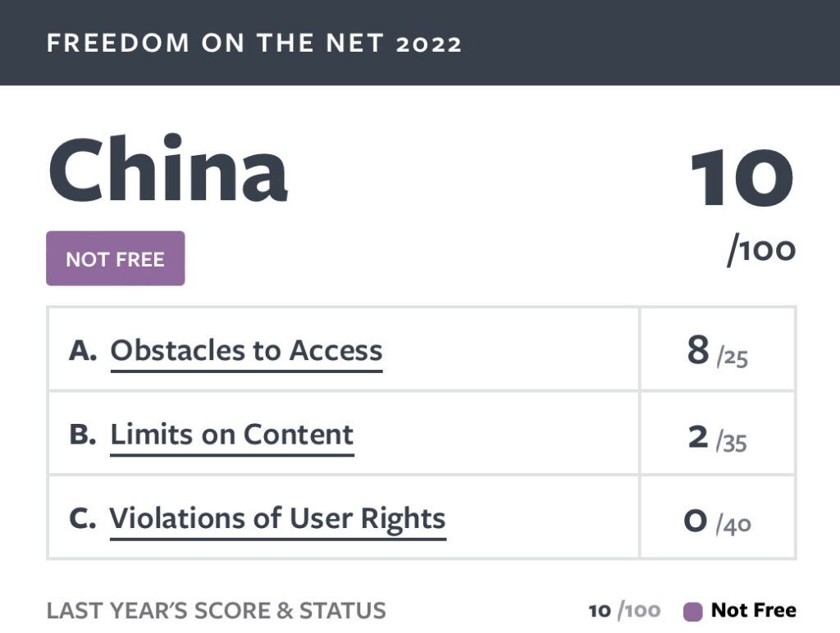Viewport: 840px width, 633px height.
Task: Click the 2/35 Limits on Content score
Action: tap(717, 438)
